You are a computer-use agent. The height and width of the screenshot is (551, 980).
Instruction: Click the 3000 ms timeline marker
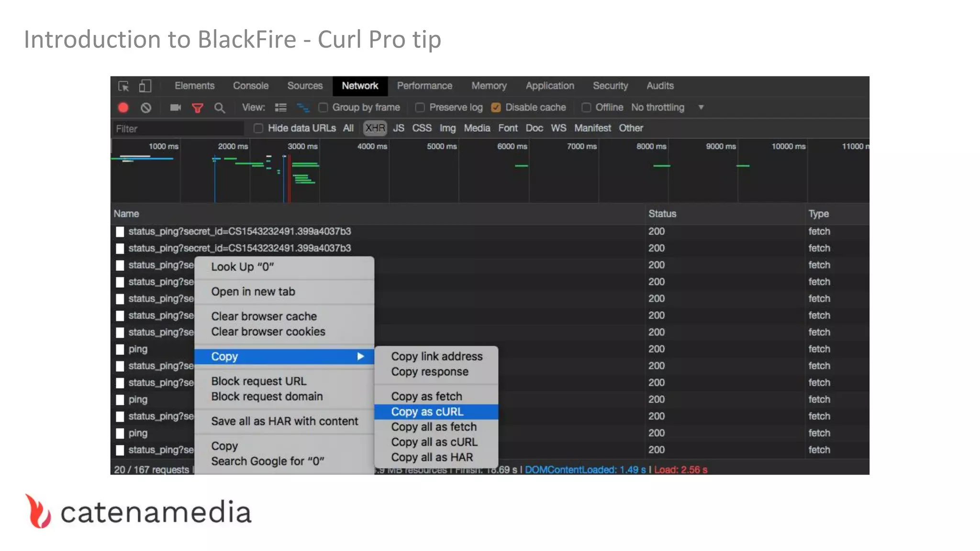[302, 146]
